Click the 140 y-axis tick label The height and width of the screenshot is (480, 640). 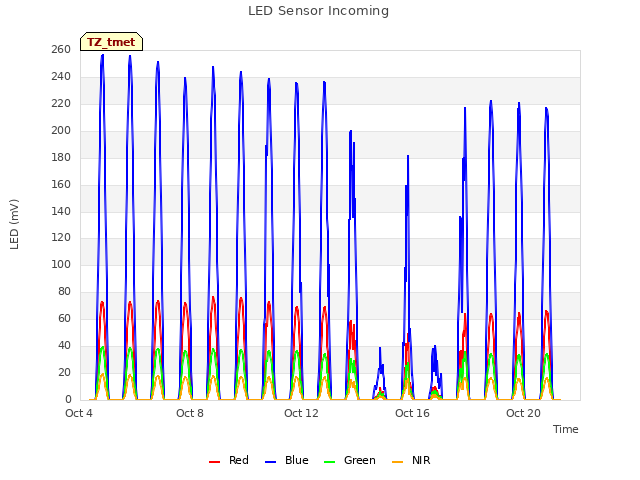61,211
